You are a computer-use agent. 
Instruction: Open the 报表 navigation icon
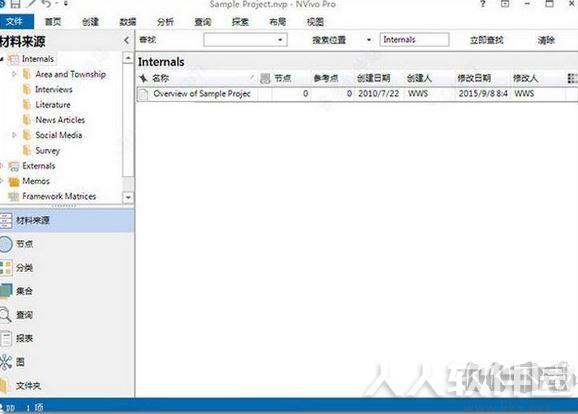(6, 338)
